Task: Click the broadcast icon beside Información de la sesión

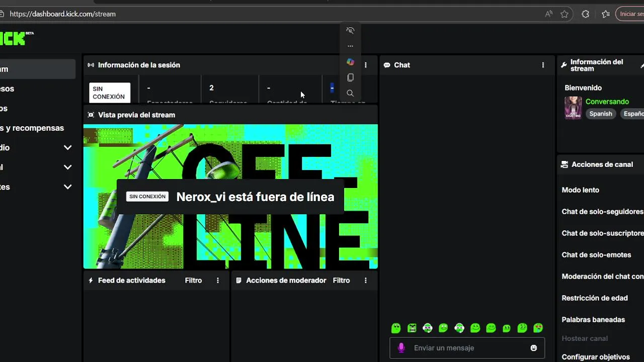Action: [x=91, y=65]
